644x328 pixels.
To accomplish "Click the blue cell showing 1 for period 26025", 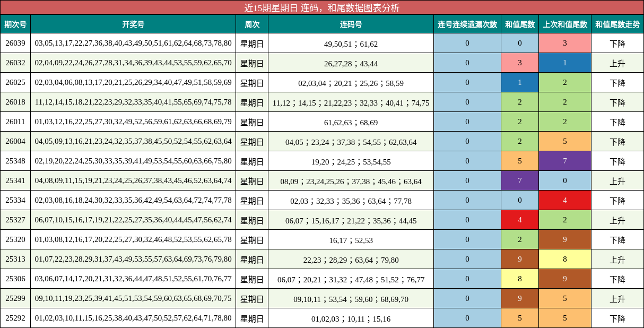I will [x=520, y=83].
